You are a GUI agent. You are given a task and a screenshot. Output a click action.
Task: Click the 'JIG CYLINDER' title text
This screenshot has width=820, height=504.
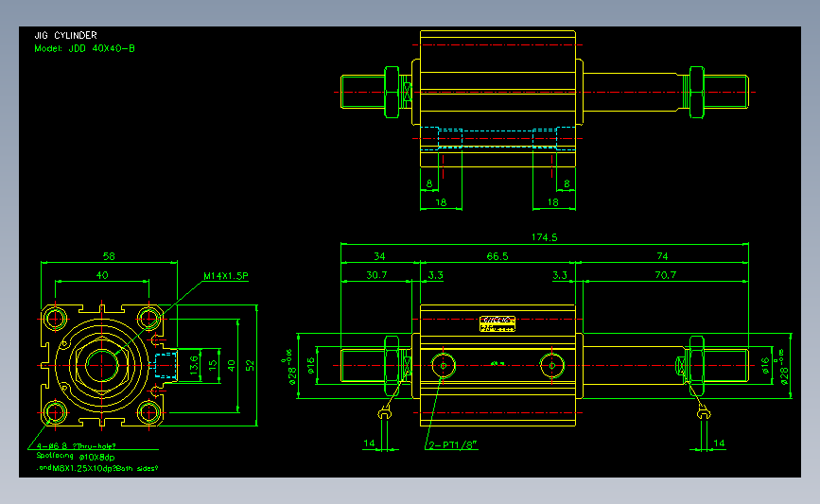click(x=65, y=35)
